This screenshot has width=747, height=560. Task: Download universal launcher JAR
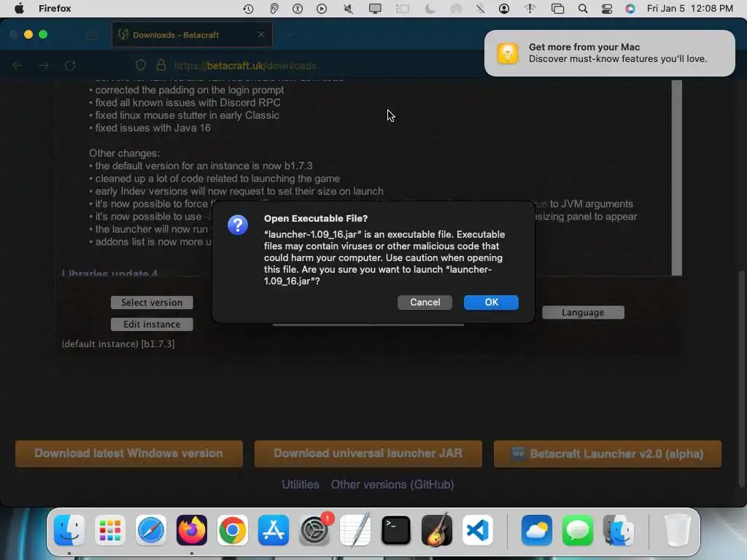(x=368, y=454)
